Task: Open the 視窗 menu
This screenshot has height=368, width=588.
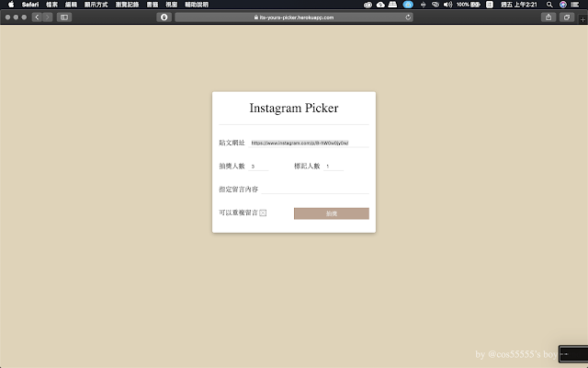Action: (x=172, y=5)
